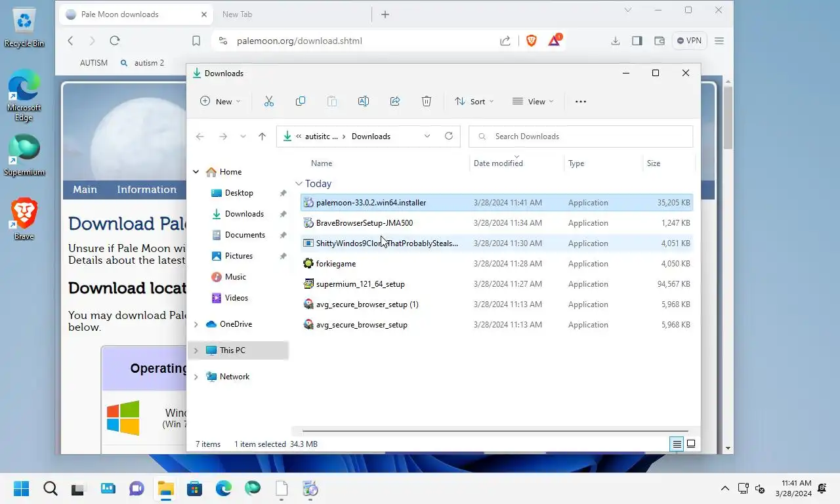The width and height of the screenshot is (840, 504).
Task: Go up one folder level
Action: [x=262, y=136]
